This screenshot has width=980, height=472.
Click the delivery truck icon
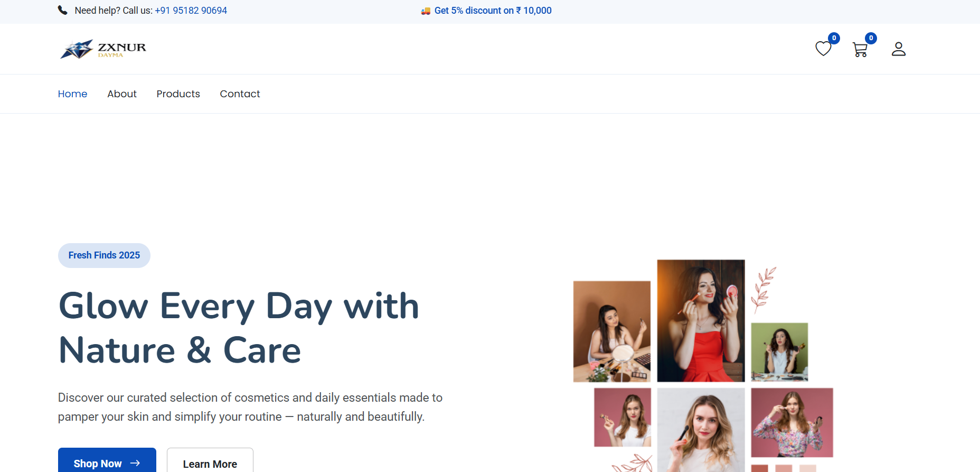point(426,11)
